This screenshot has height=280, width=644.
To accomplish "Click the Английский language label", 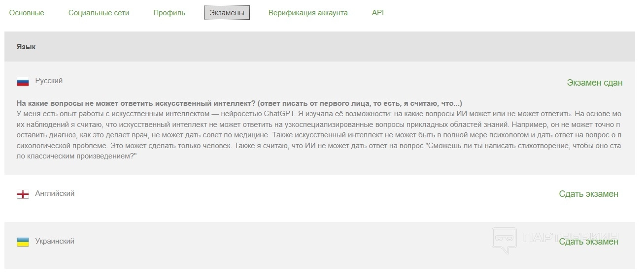I will click(55, 193).
